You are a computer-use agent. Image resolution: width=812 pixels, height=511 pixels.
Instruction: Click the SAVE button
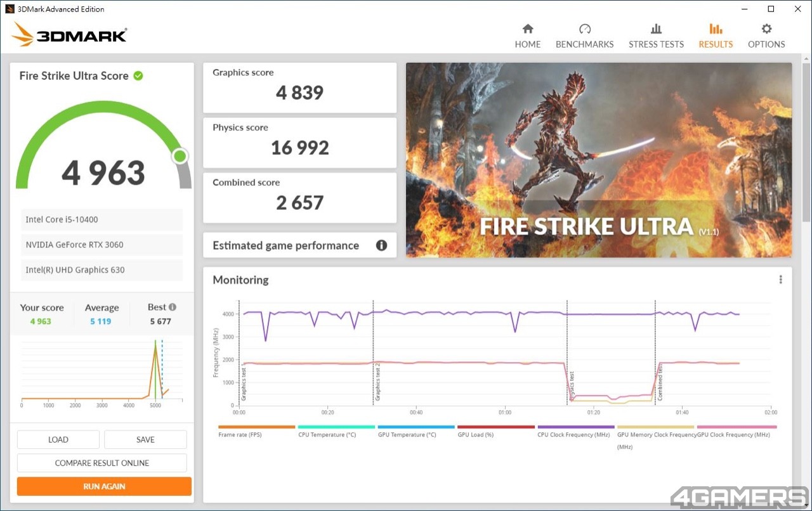tap(145, 439)
